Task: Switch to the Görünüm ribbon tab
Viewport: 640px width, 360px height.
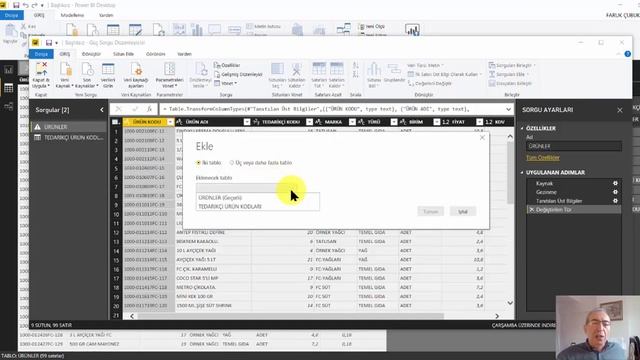Action: 156,54
